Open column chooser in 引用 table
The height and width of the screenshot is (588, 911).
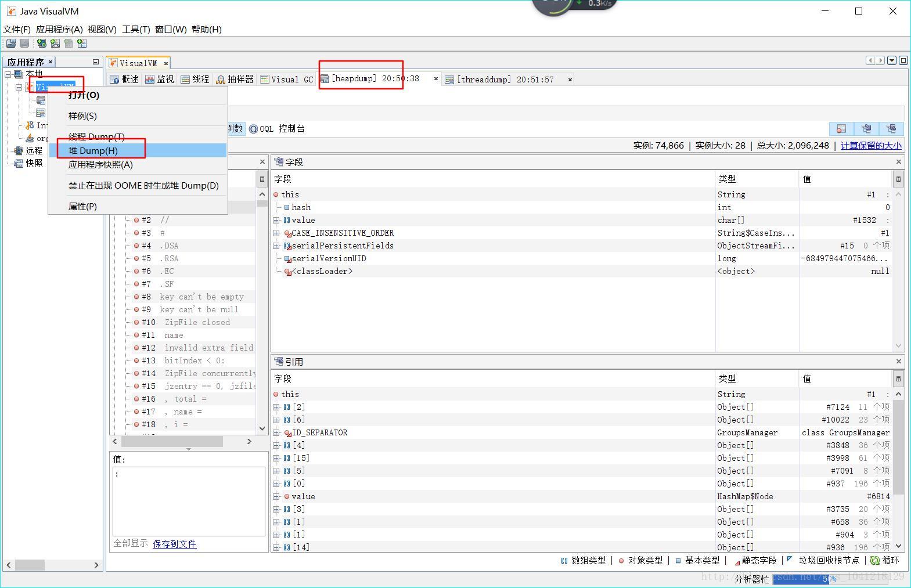coord(898,378)
